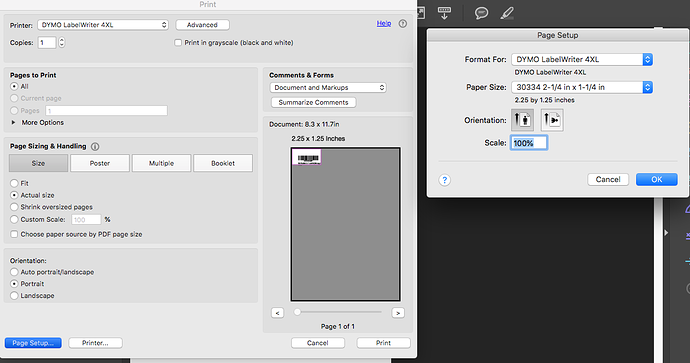690x363 pixels.
Task: Open Print dialog help question mark icon
Action: click(x=403, y=24)
